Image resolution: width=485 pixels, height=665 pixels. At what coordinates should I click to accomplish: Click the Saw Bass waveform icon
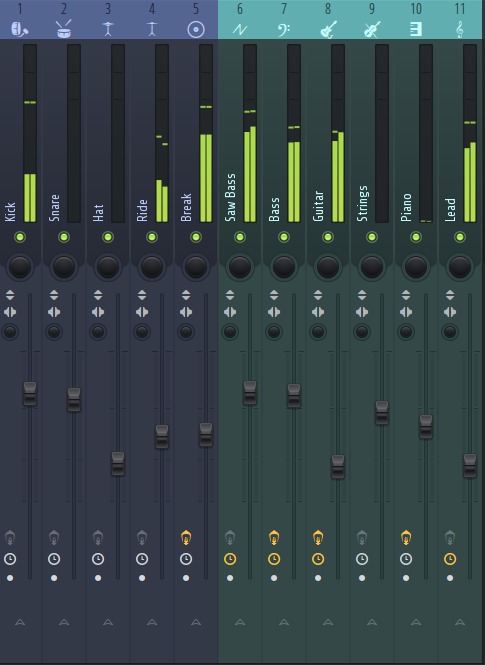pyautogui.click(x=240, y=30)
